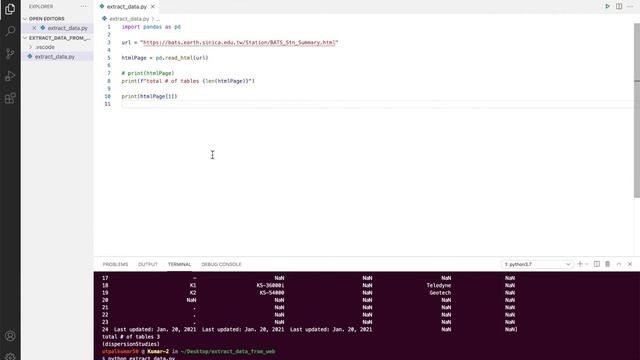Click 'Geotech' in terminal output
The height and width of the screenshot is (360, 640).
440,293
